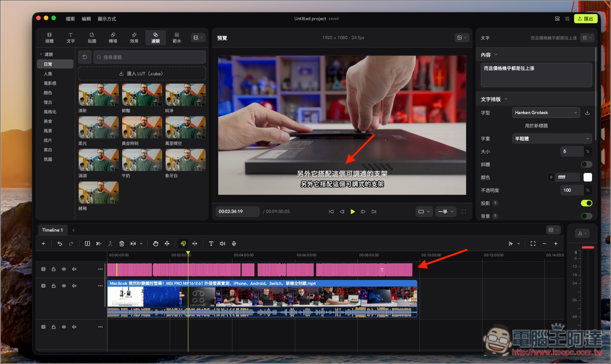Screen dimensions: 611x364
Task: Enable the 斜體 italic toggle
Action: 587,164
